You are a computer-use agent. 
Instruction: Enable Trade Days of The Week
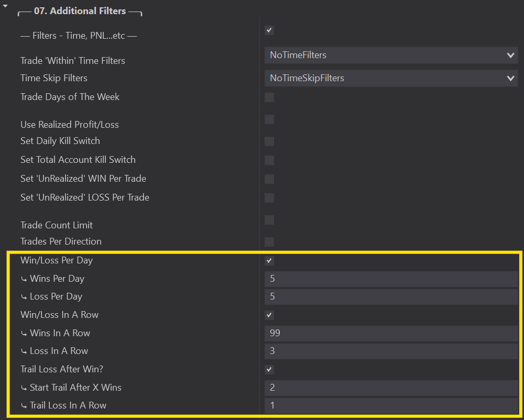click(x=269, y=97)
